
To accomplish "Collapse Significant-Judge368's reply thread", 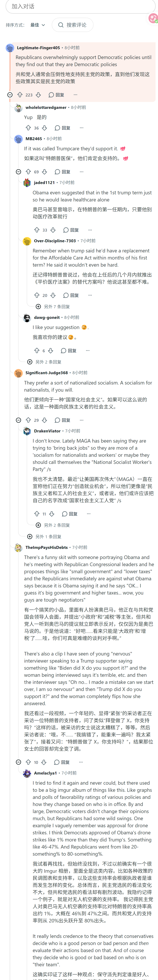I will pos(18,420).
